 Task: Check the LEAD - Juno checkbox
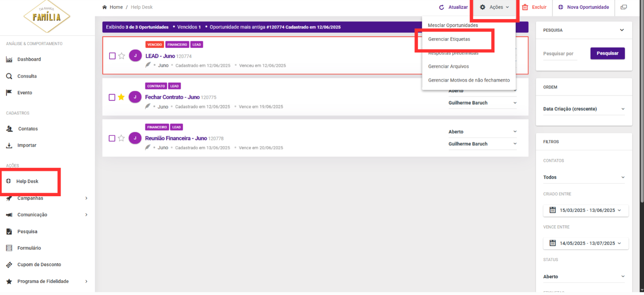(112, 56)
